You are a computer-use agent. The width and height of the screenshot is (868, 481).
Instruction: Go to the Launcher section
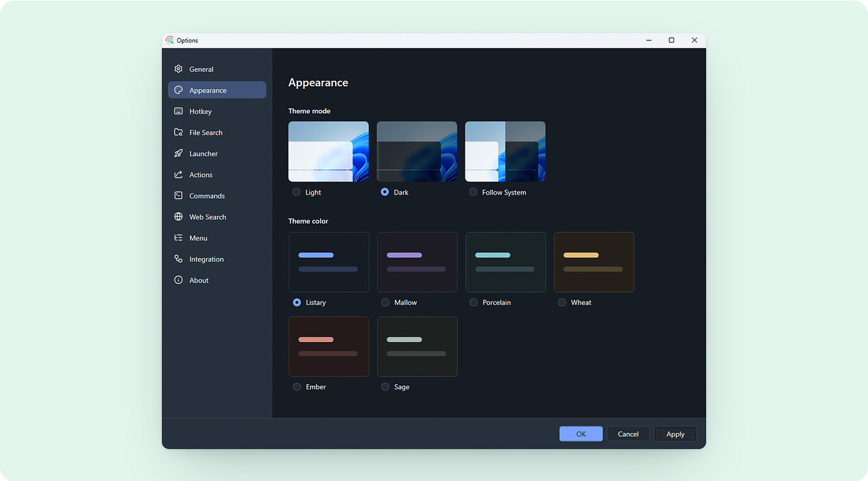tap(217, 154)
